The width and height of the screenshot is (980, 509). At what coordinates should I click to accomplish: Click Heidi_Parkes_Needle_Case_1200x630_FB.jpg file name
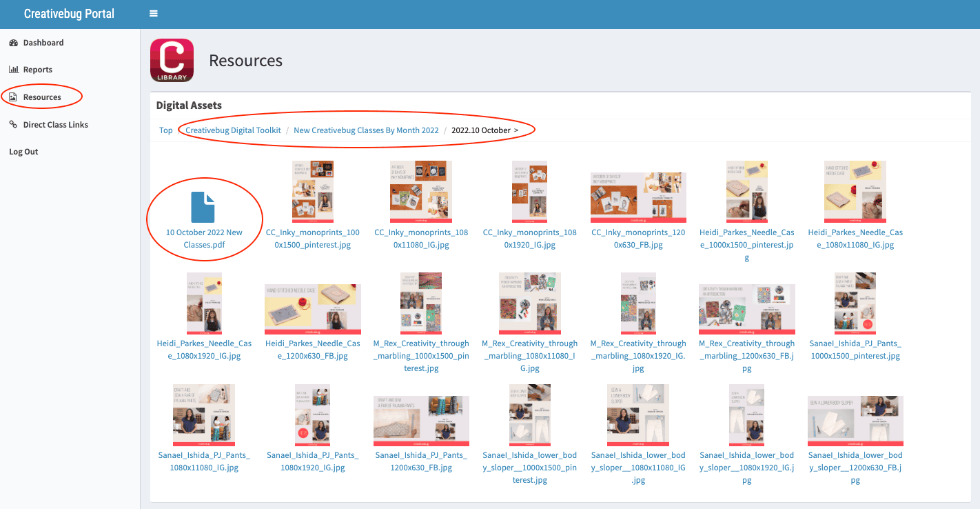pos(313,350)
